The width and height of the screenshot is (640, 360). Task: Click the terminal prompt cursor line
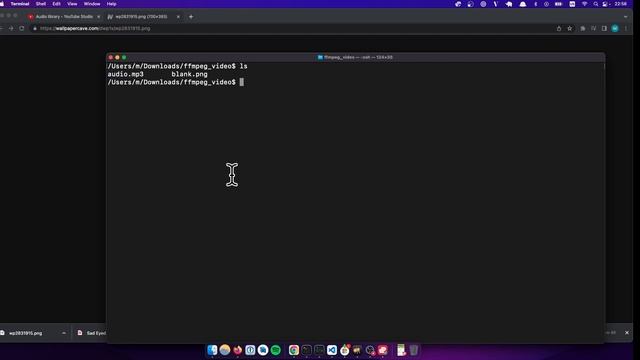pyautogui.click(x=176, y=82)
